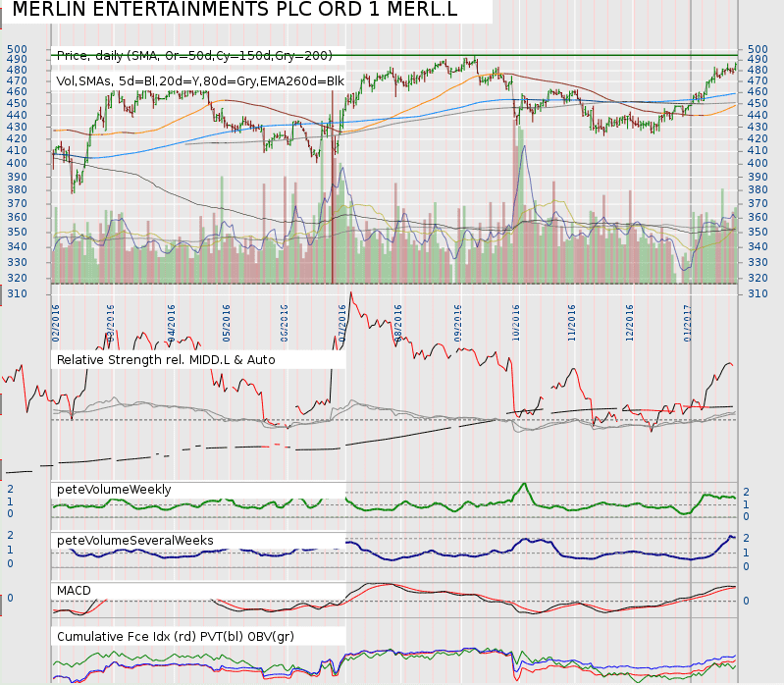784x685 pixels.
Task: Click the 01/2017 date label
Action: 688,323
